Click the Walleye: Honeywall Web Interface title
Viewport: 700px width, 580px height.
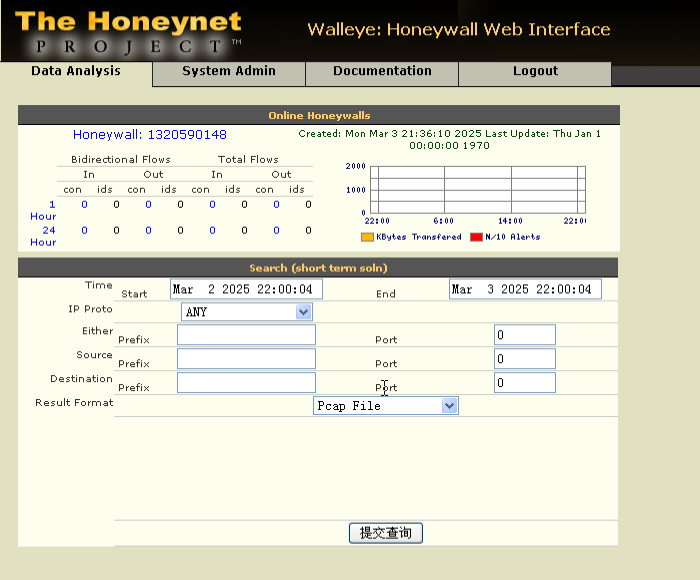click(x=459, y=29)
